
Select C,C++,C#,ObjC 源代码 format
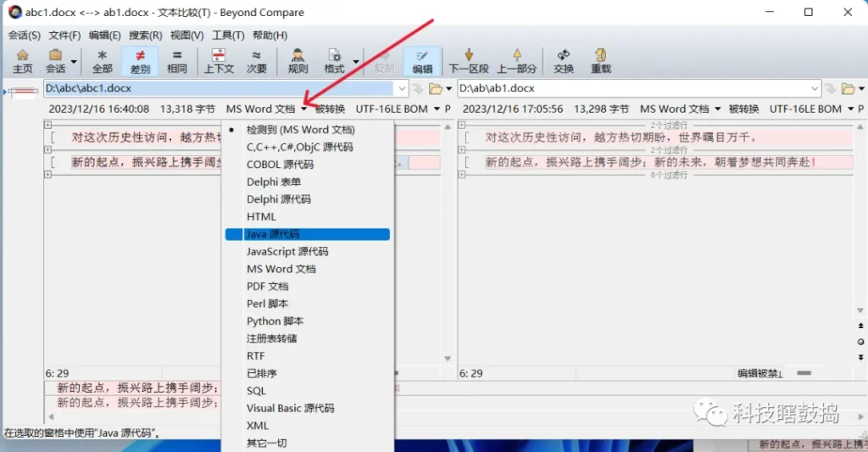click(x=308, y=148)
